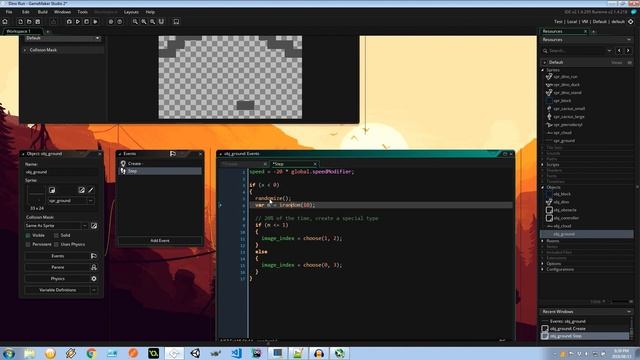Click the Parent button

point(58,267)
